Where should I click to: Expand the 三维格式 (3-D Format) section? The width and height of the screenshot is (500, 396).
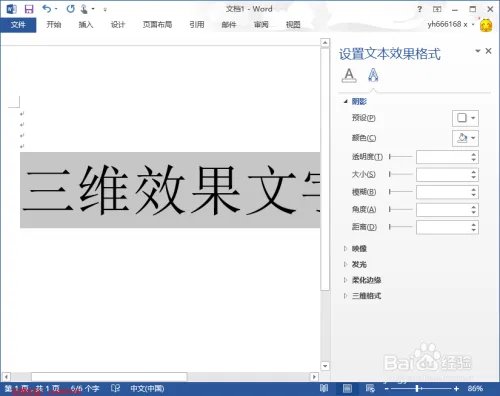click(346, 296)
